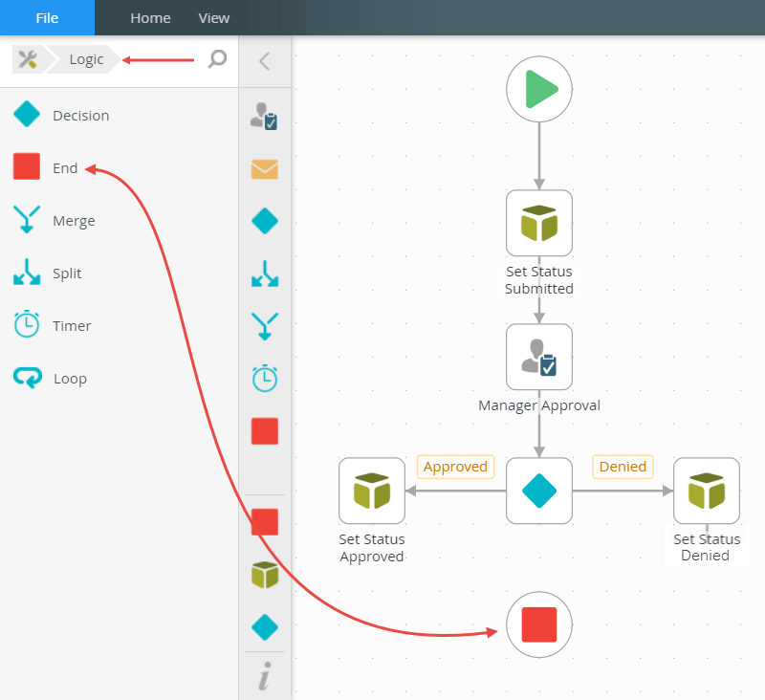
Task: Click the toolbox search magnifier icon
Action: tap(217, 59)
